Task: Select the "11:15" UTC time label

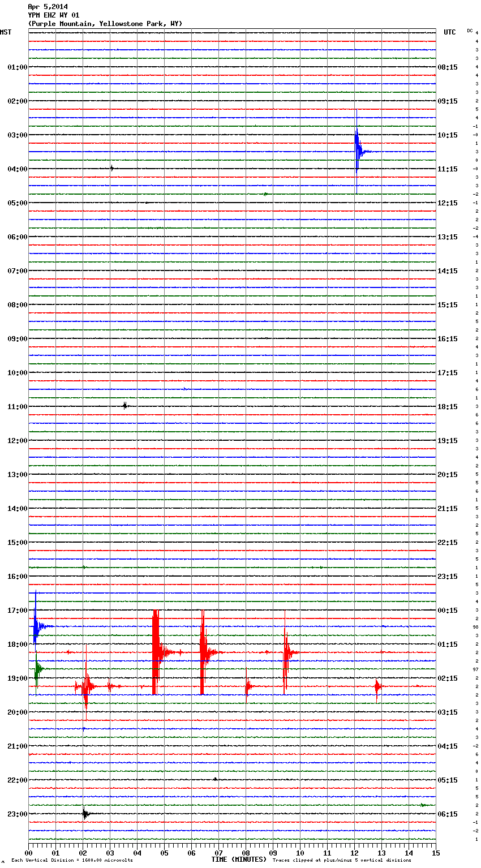Action: click(448, 169)
